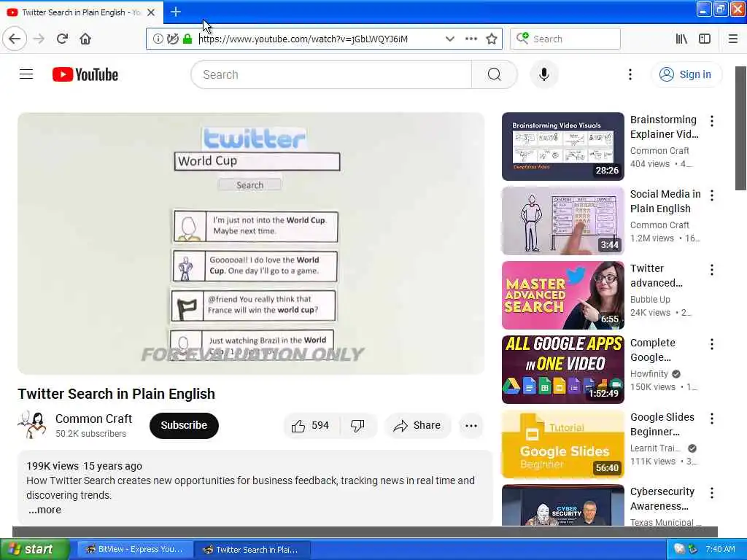Screen dimensions: 747x560
Task: Open the Firefox library icon
Action: [x=681, y=39]
